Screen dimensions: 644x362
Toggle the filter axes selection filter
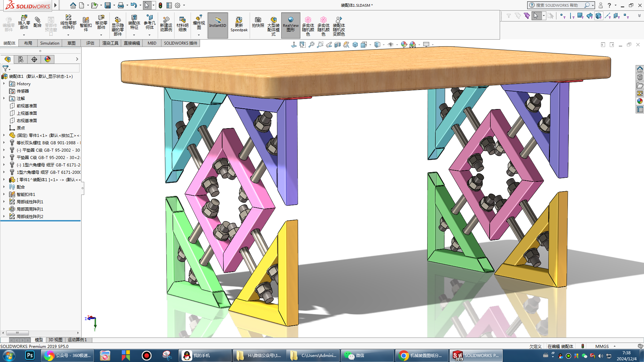click(607, 16)
